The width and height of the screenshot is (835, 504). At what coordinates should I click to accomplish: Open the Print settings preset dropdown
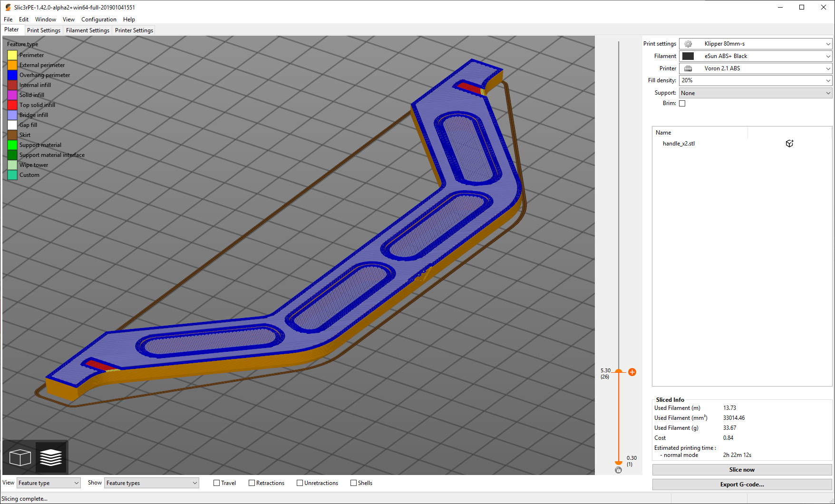tap(756, 44)
